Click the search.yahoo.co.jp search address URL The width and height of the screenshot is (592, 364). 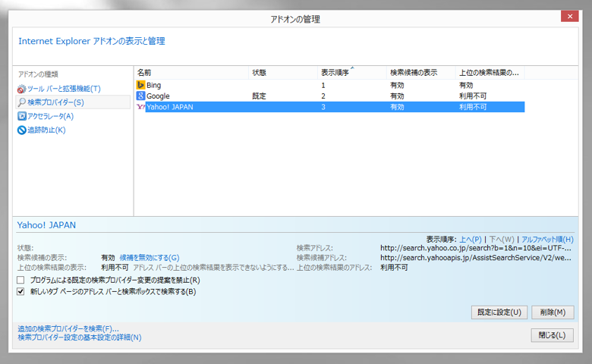[x=476, y=248]
